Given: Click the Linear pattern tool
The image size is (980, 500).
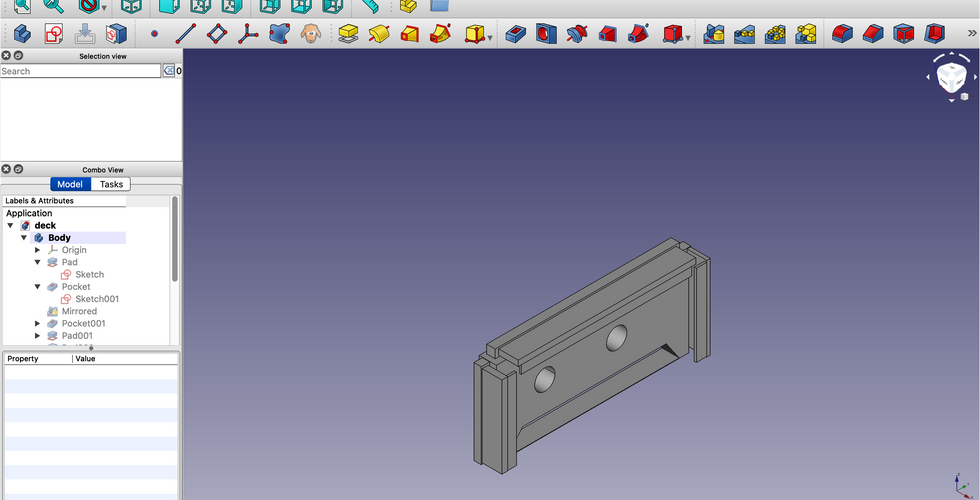Looking at the screenshot, I should pyautogui.click(x=744, y=33).
